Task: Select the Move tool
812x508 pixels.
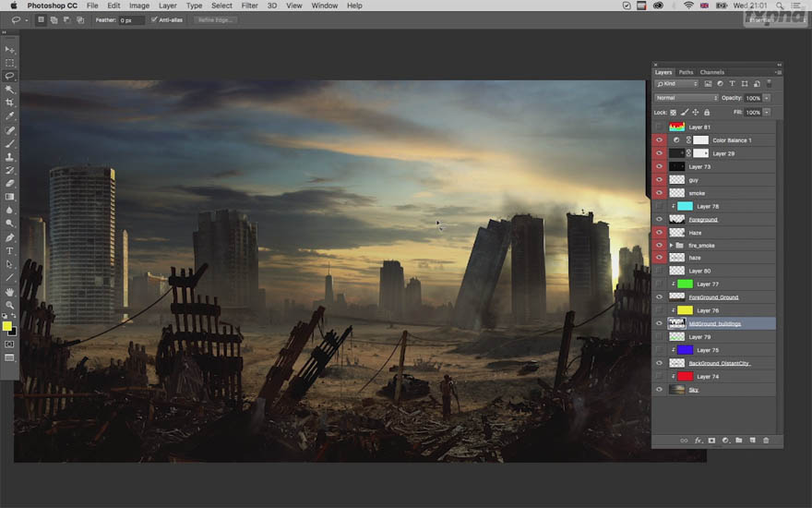Action: (x=9, y=50)
